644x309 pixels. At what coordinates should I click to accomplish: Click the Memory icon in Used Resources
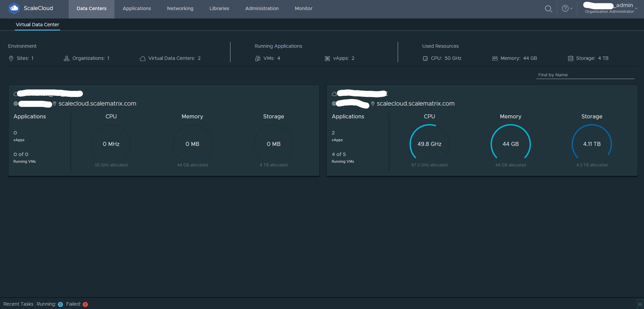pos(495,59)
